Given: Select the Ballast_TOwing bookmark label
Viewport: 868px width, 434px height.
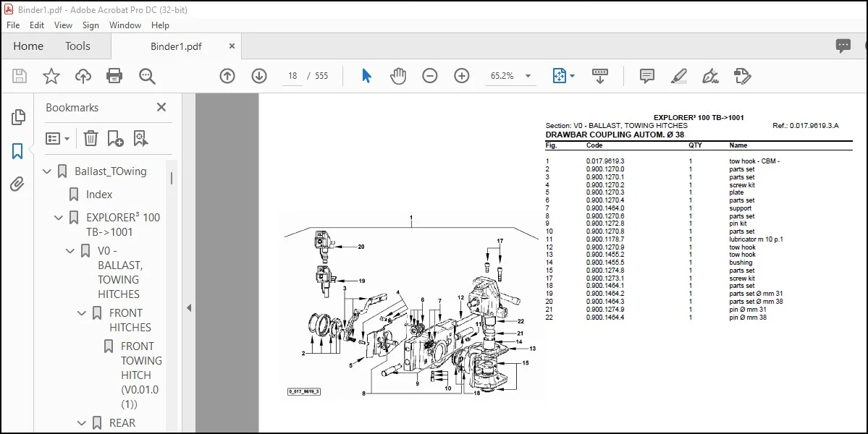Looking at the screenshot, I should pos(111,171).
